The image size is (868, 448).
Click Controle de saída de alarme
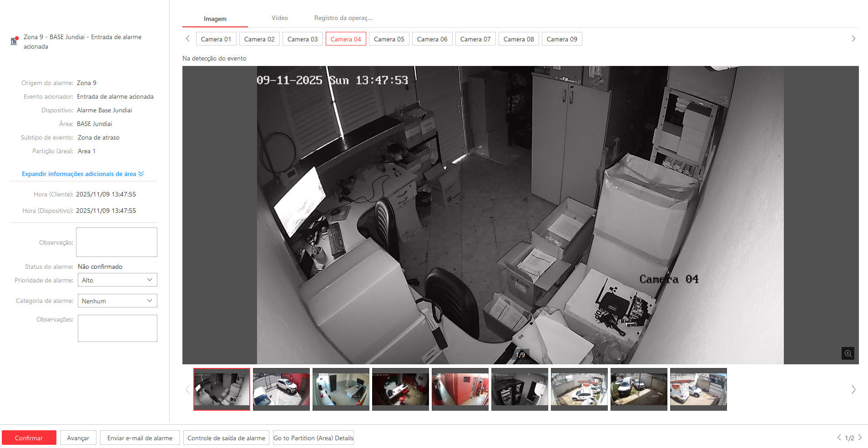point(226,438)
